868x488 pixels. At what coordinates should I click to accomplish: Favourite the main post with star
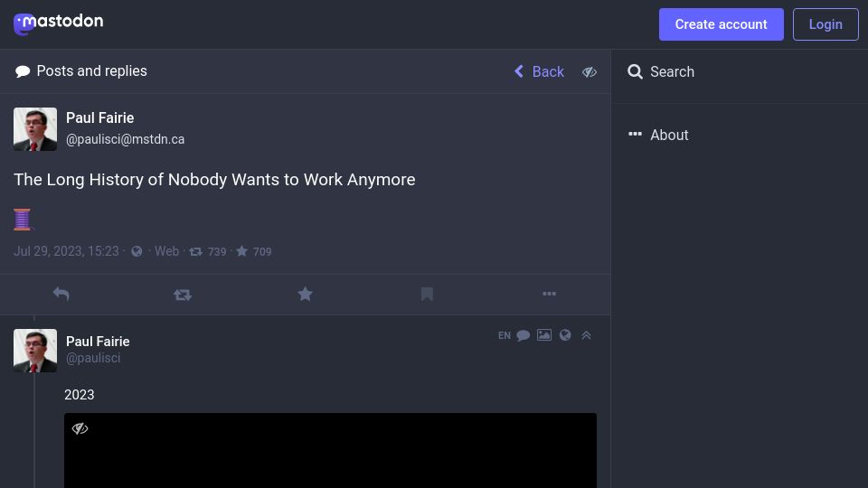(305, 295)
